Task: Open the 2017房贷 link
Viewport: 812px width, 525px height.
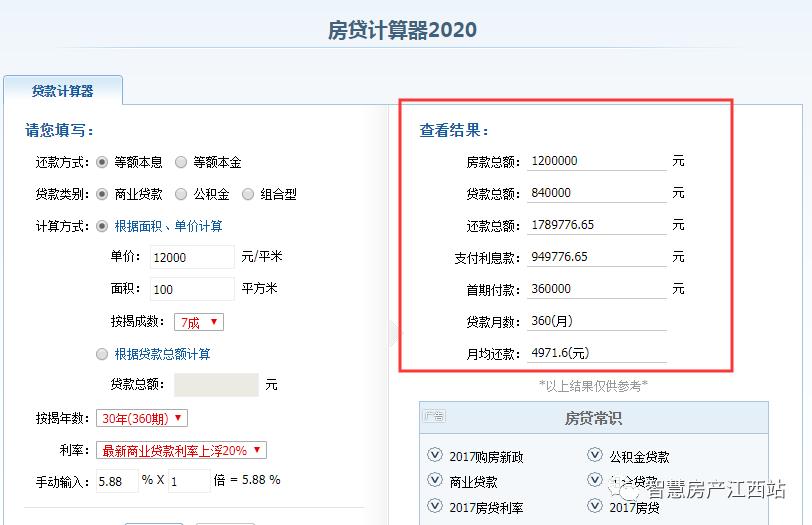Action: pos(634,508)
